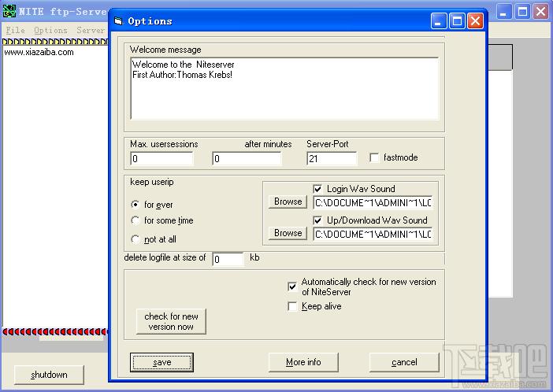Viewport: 553px width, 392px height.
Task: Click www.xiazaiba.com text in main window log
Action: coord(39,52)
